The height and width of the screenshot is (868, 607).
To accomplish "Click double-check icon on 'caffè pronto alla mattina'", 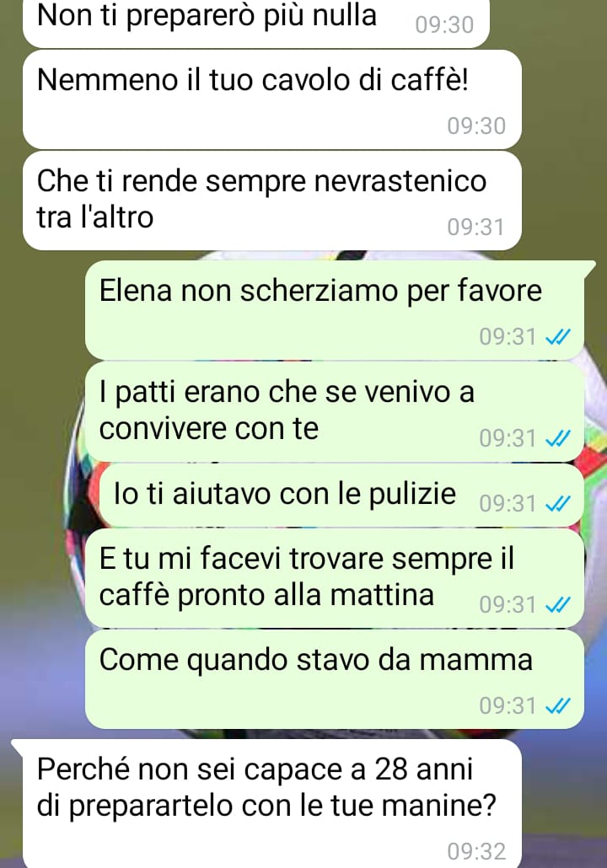I will [x=558, y=604].
